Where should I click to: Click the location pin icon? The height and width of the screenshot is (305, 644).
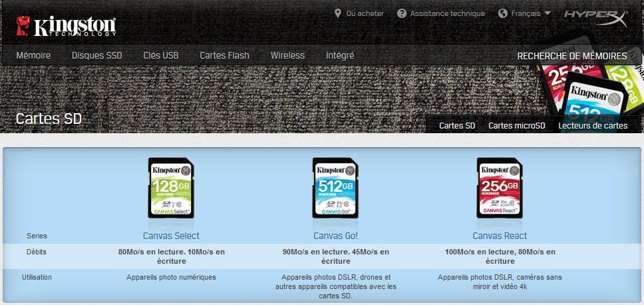coord(338,13)
